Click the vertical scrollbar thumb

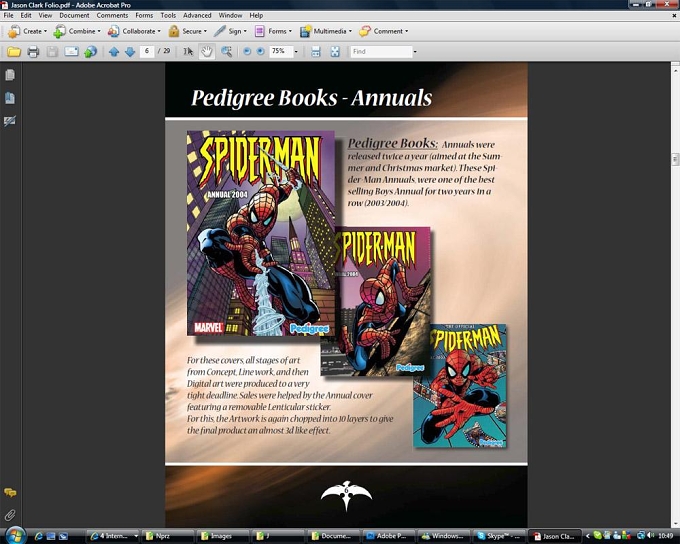675,159
